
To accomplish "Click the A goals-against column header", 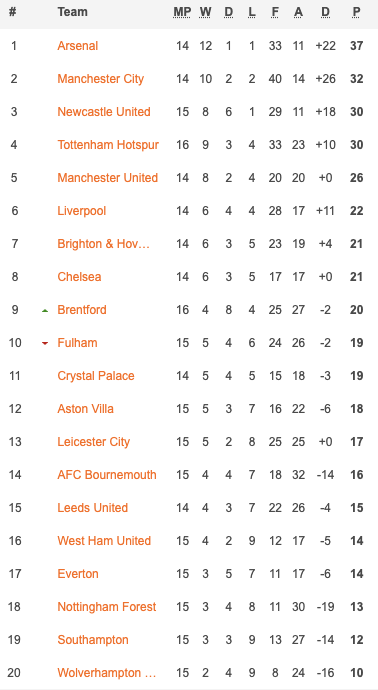I will (298, 12).
